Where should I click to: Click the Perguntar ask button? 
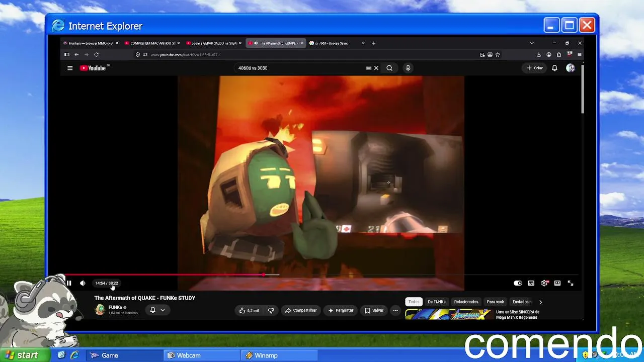tap(341, 311)
